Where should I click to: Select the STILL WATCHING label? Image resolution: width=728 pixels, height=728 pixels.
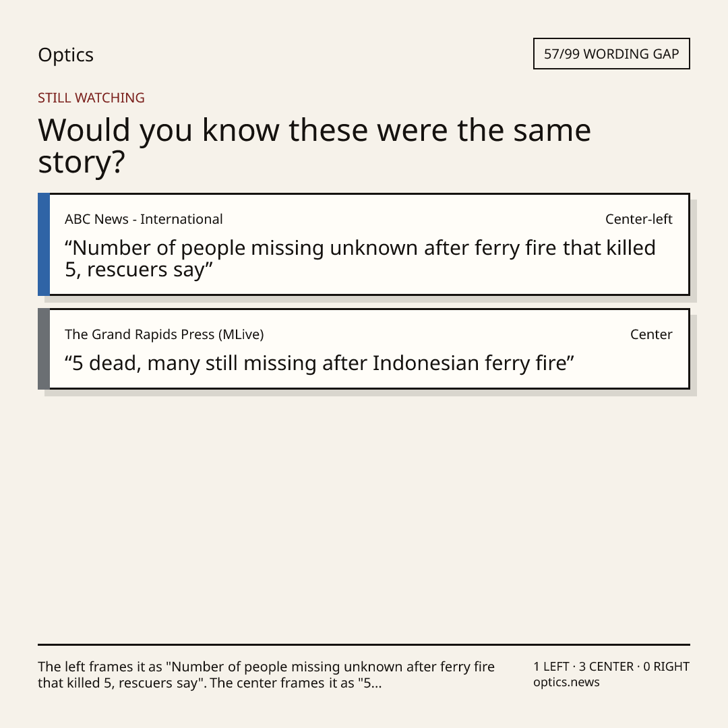(91, 98)
